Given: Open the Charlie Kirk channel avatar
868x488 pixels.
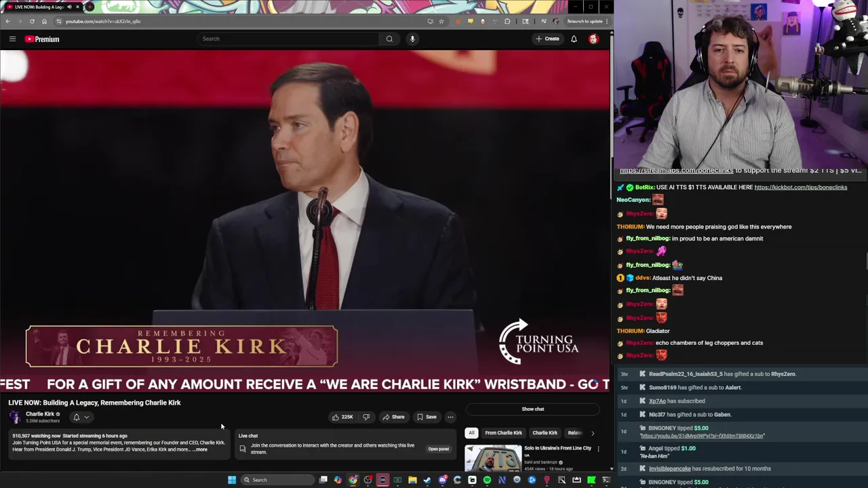Looking at the screenshot, I should pos(15,417).
